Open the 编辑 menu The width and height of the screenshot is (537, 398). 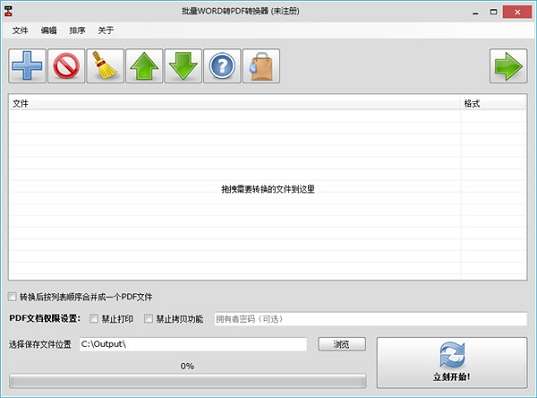49,30
